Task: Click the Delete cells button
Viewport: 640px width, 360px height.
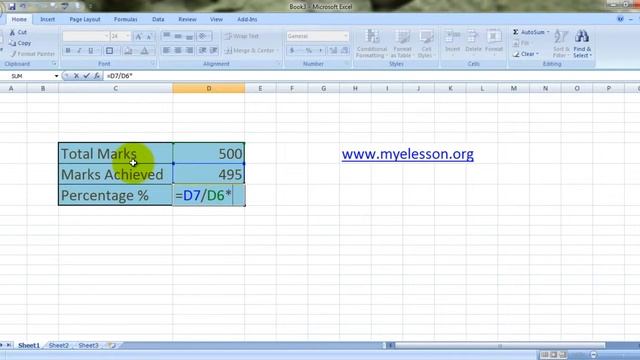Action: [473, 43]
